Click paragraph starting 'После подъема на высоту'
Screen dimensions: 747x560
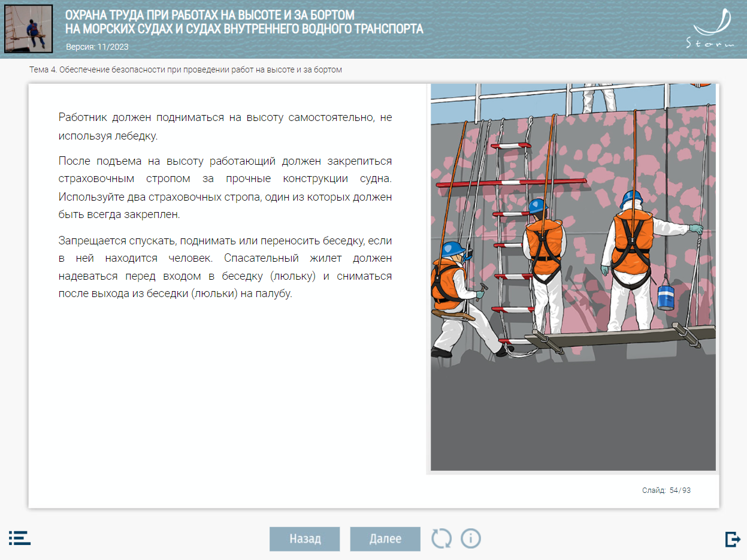pos(225,187)
